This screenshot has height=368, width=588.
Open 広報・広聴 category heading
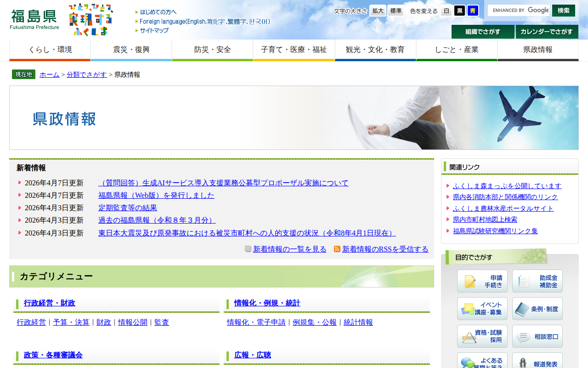click(253, 355)
